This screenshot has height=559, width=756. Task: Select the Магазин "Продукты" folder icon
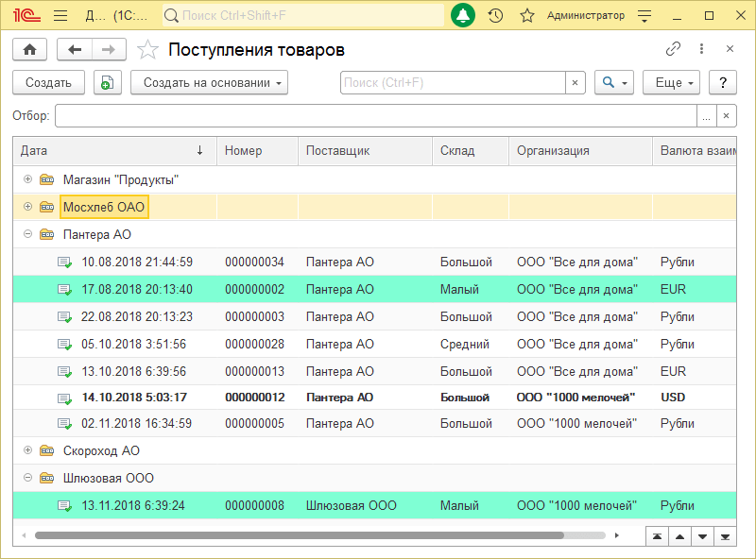pos(46,179)
